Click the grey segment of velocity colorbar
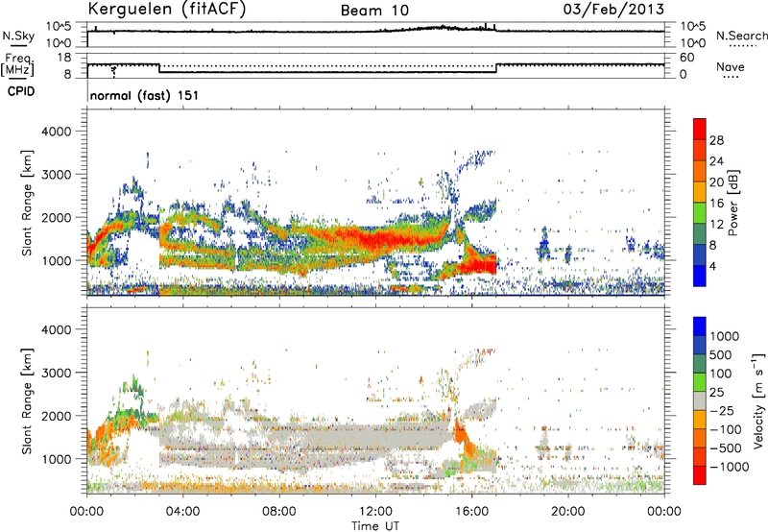Screen dimensions: 768x532 (x=700, y=400)
